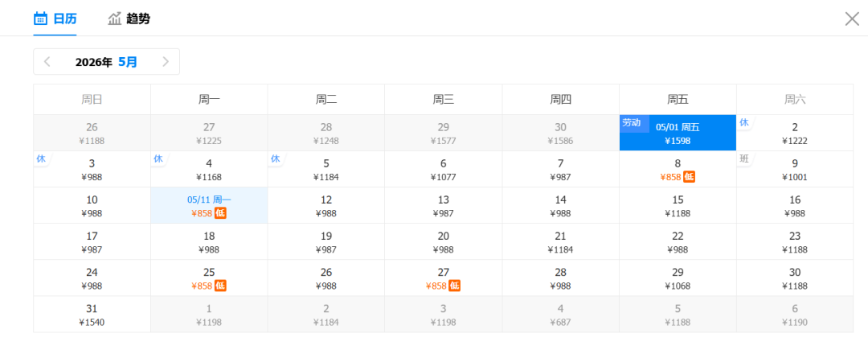This screenshot has height=354, width=868.
Task: Go to previous month using left chevron
Action: coord(47,62)
